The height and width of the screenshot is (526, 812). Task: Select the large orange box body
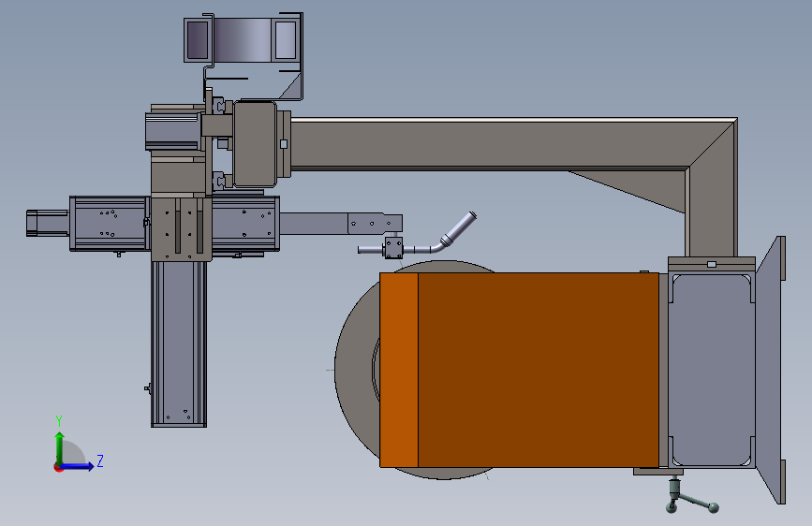click(539, 370)
